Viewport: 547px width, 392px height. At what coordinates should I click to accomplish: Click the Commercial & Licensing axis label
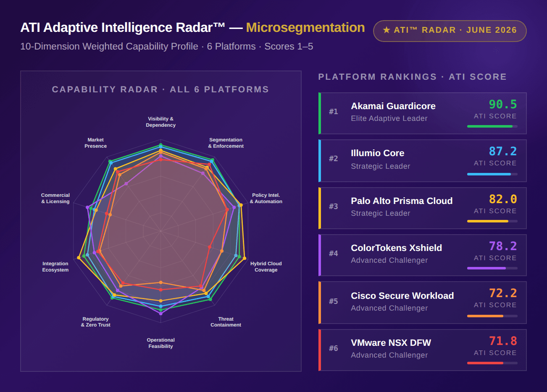[x=55, y=199]
